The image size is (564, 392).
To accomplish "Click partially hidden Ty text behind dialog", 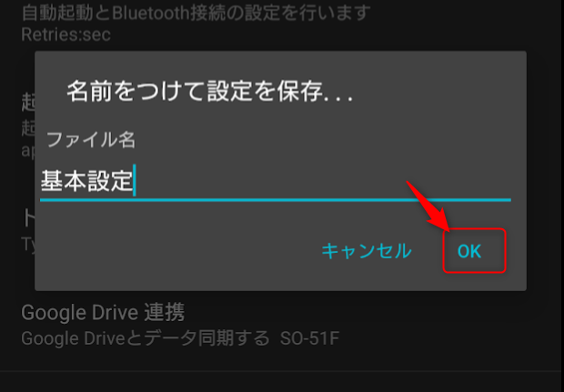I will (28, 246).
